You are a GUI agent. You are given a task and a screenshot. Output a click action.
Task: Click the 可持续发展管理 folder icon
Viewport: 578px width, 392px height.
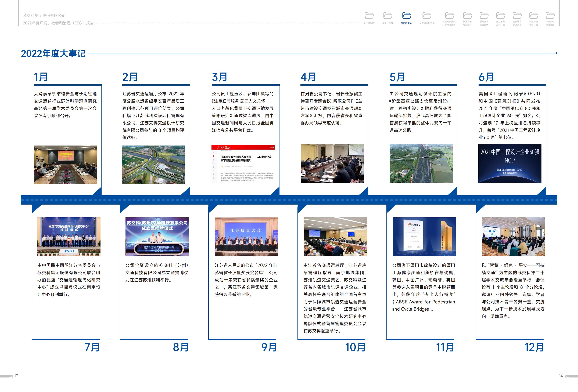pyautogui.click(x=427, y=16)
